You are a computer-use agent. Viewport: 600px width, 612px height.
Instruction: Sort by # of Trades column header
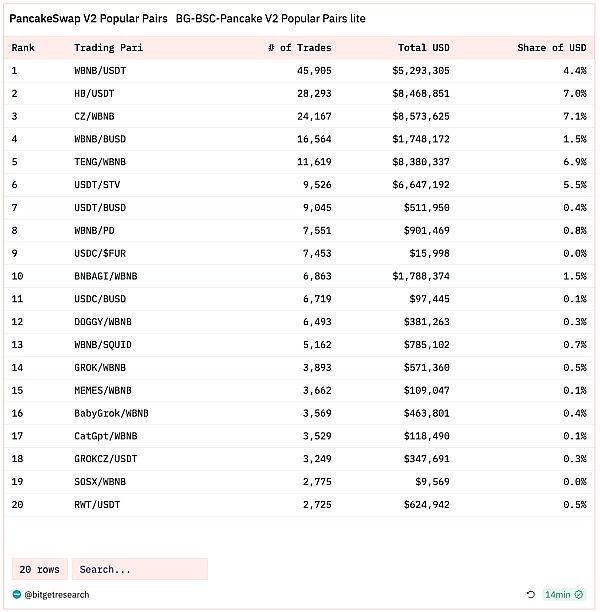[x=299, y=47]
